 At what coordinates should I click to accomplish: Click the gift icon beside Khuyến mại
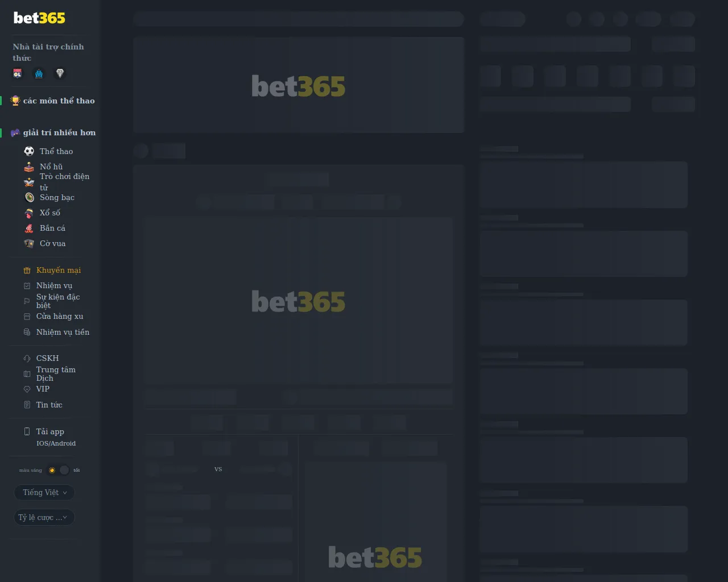[27, 271]
